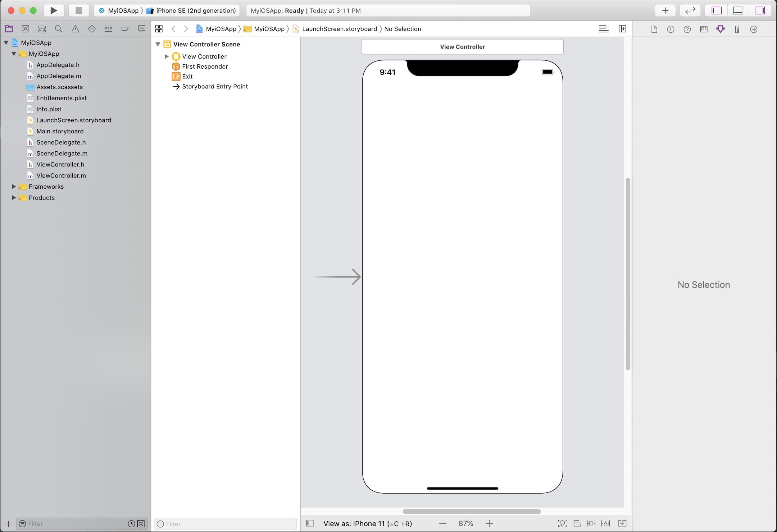
Task: Click the Library panel icon
Action: point(665,10)
